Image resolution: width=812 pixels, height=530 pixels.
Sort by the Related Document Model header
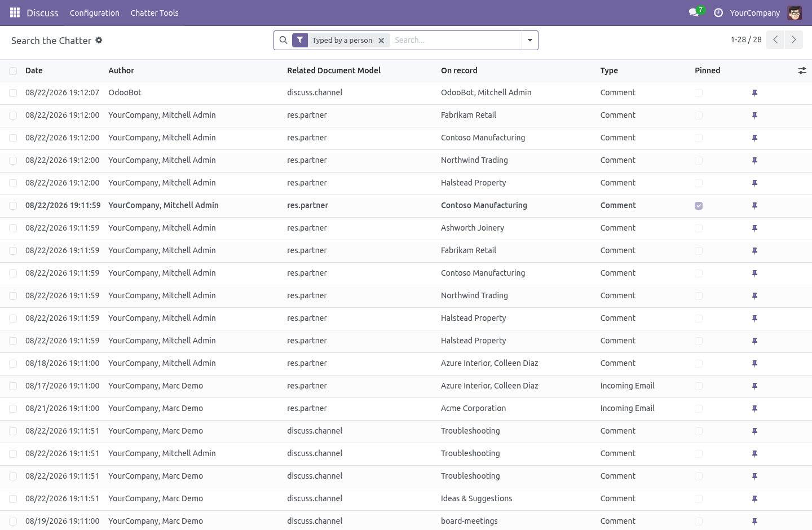click(334, 70)
